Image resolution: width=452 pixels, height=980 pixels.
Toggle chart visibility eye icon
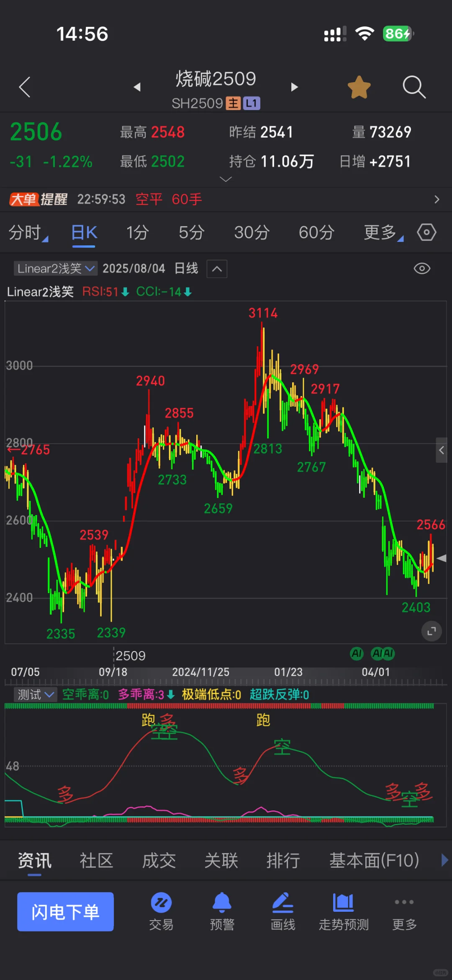point(422,269)
